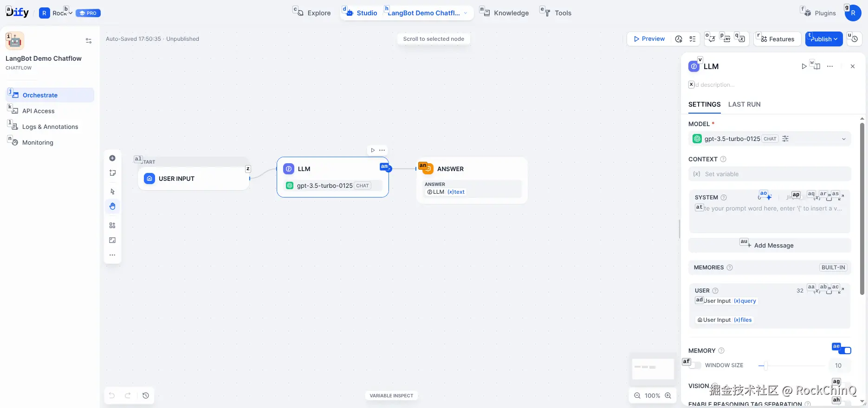Toggle the WINDOW SIZE switch
This screenshot has height=408, width=868.
[695, 365]
